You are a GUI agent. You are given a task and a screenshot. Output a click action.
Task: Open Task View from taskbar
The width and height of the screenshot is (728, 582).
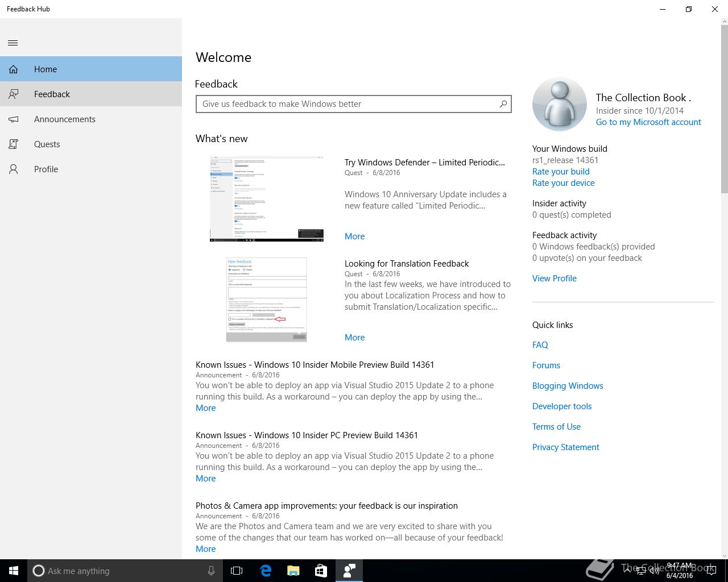[237, 571]
